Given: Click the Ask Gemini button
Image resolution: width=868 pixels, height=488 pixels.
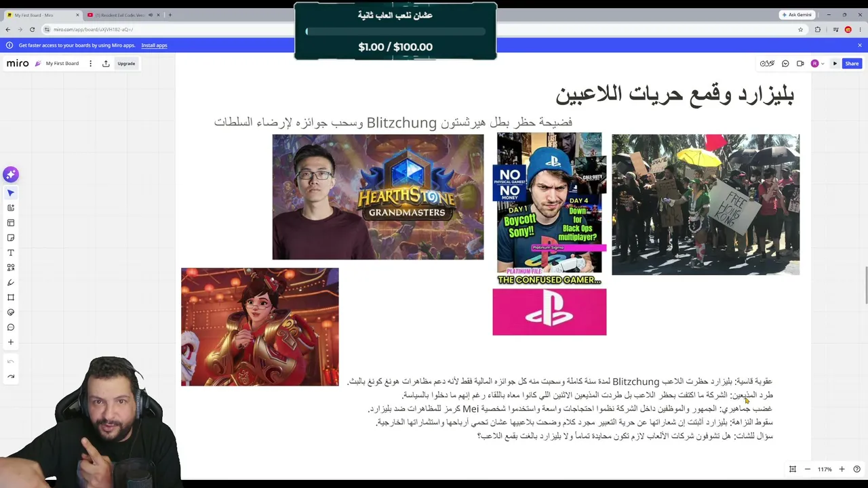Looking at the screenshot, I should [x=797, y=15].
